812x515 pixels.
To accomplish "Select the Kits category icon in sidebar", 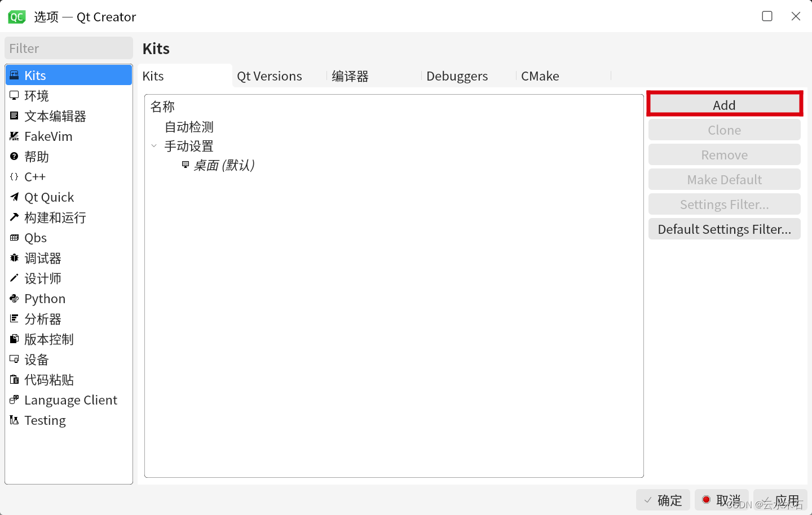I will click(x=15, y=75).
